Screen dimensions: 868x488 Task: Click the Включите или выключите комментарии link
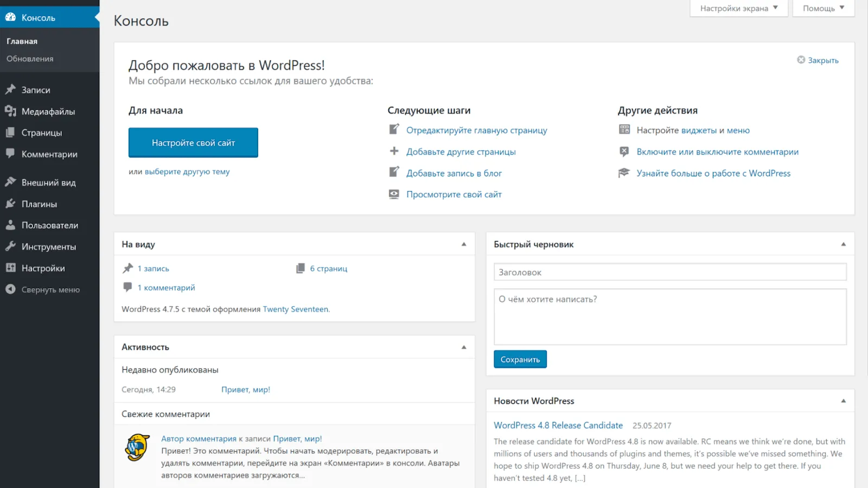(x=718, y=151)
